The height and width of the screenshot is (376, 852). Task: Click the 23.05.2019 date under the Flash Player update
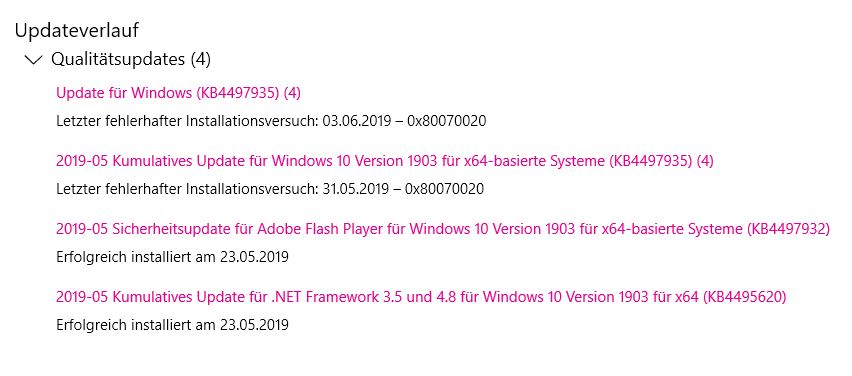tap(254, 256)
